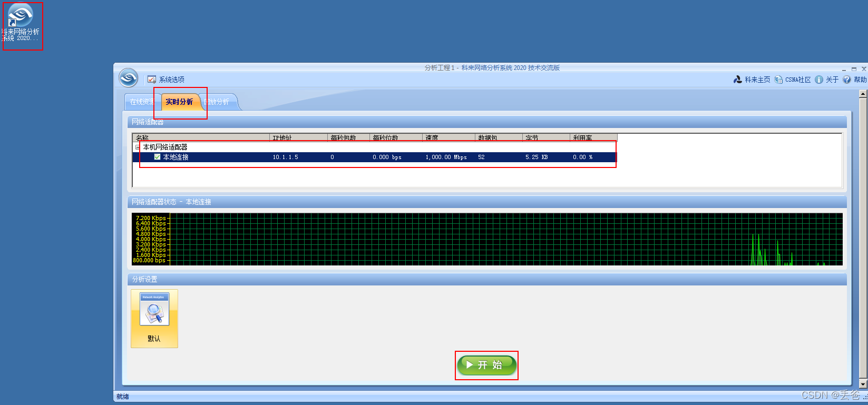The height and width of the screenshot is (405, 868).
Task: Click the 利用率 column header
Action: pos(593,137)
